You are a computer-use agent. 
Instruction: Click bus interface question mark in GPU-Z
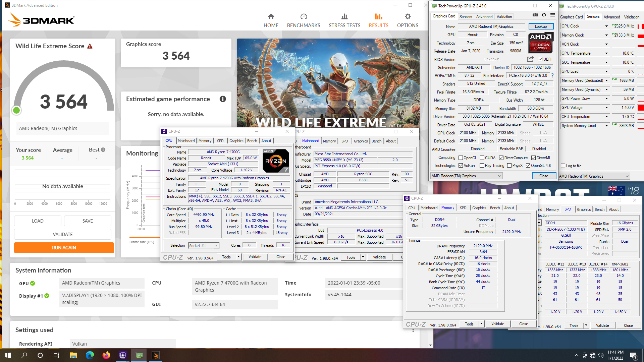pyautogui.click(x=552, y=75)
